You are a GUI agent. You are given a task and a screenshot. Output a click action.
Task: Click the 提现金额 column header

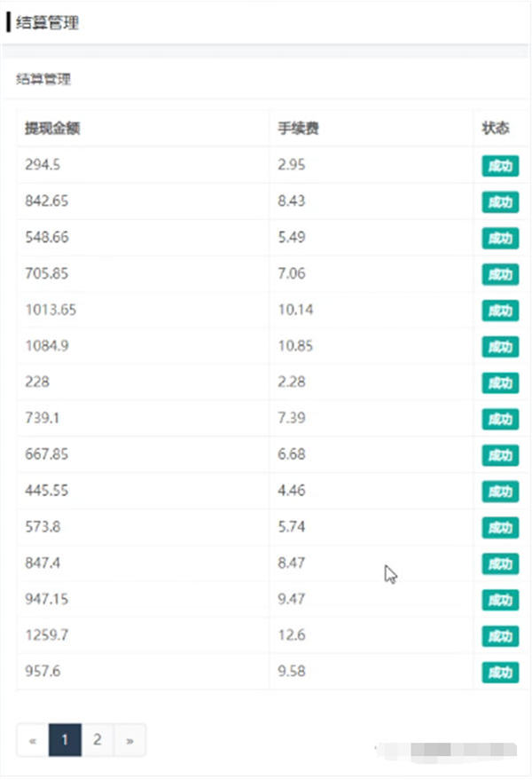click(x=52, y=129)
